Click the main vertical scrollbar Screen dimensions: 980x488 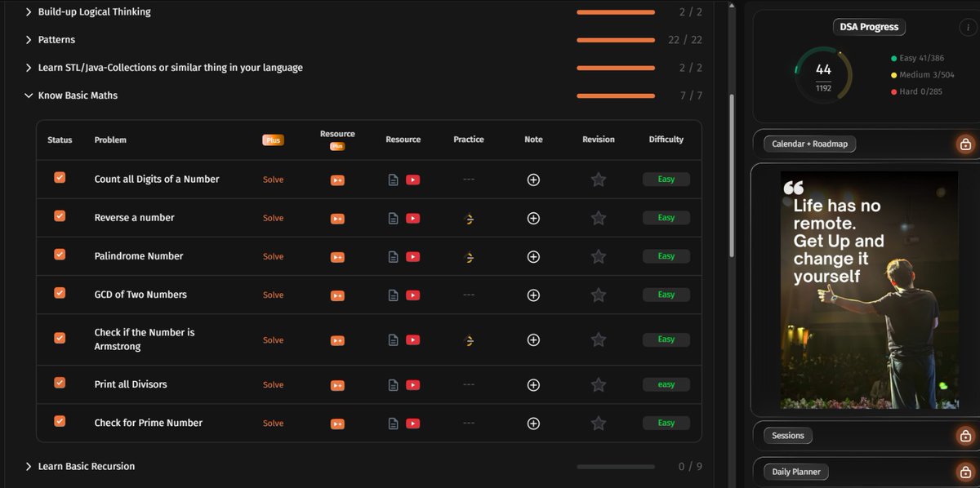point(731,175)
